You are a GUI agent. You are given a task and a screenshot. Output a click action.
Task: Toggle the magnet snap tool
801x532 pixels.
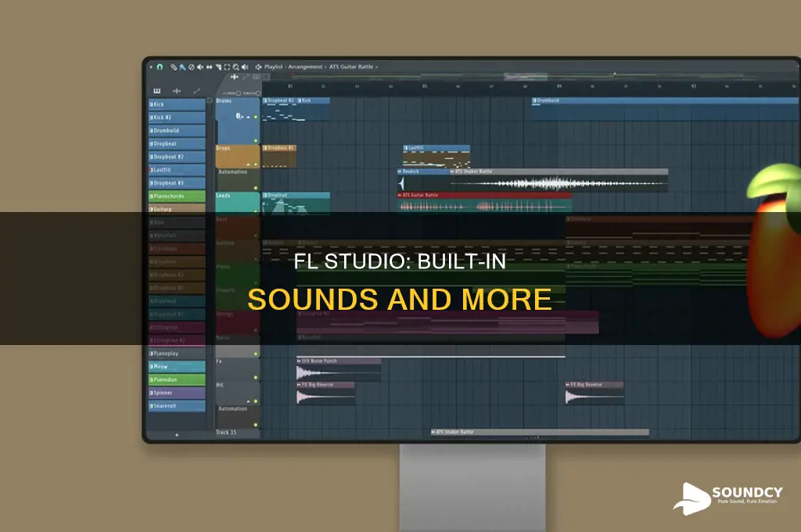coord(160,67)
